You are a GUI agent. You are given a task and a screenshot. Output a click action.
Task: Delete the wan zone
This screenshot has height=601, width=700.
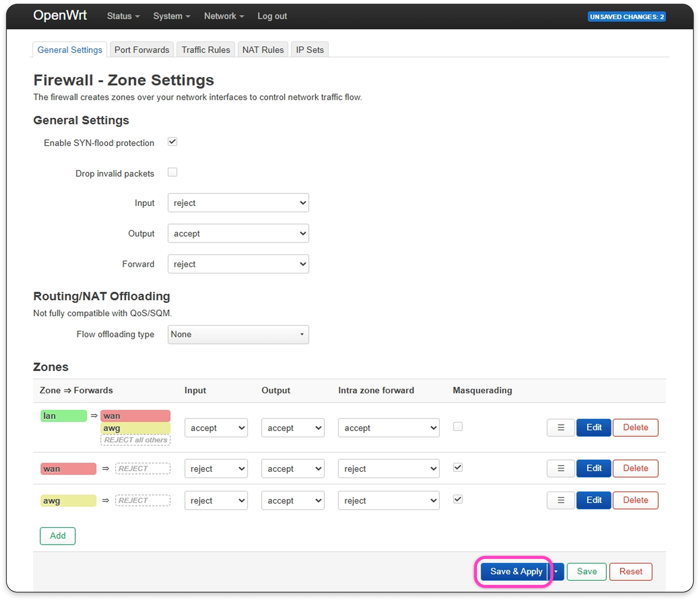click(635, 468)
